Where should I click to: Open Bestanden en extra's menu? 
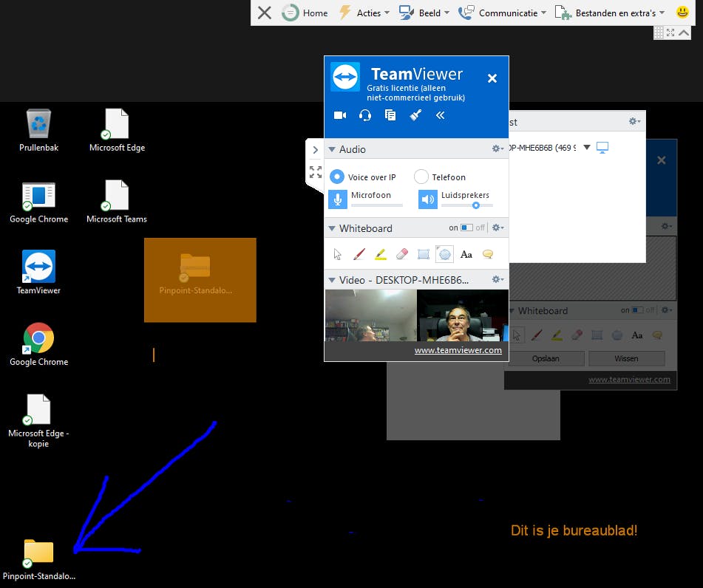(x=610, y=13)
